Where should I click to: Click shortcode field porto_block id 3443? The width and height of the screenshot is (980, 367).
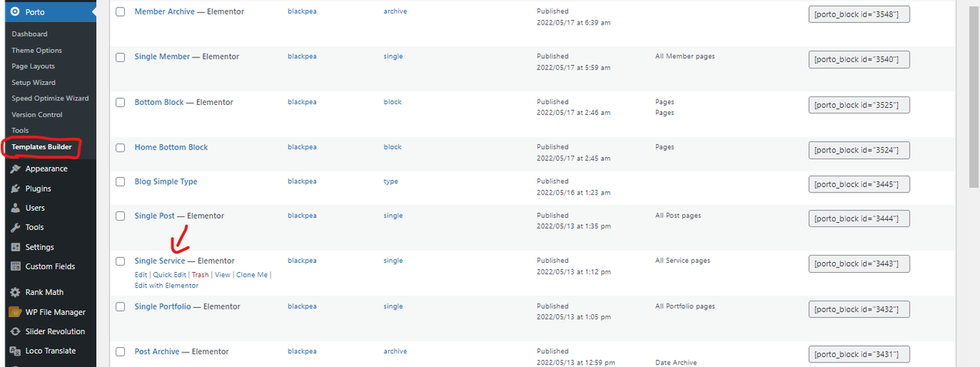click(x=859, y=264)
